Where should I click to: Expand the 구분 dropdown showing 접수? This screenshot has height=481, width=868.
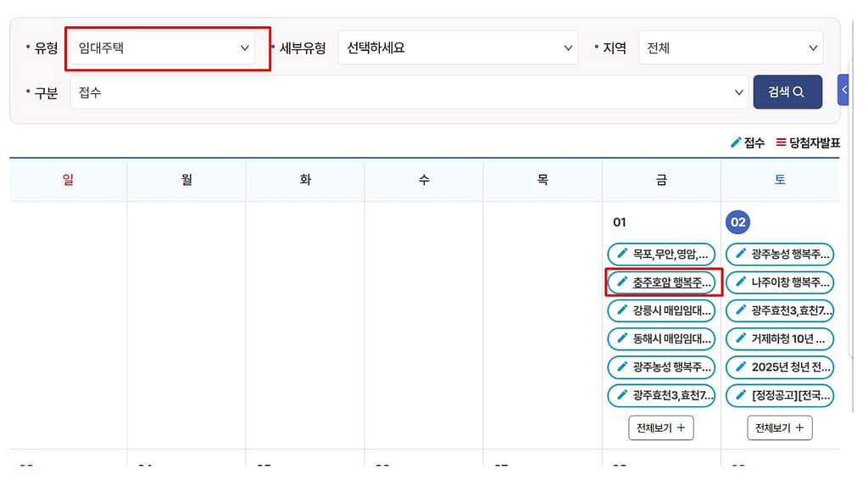click(x=409, y=92)
